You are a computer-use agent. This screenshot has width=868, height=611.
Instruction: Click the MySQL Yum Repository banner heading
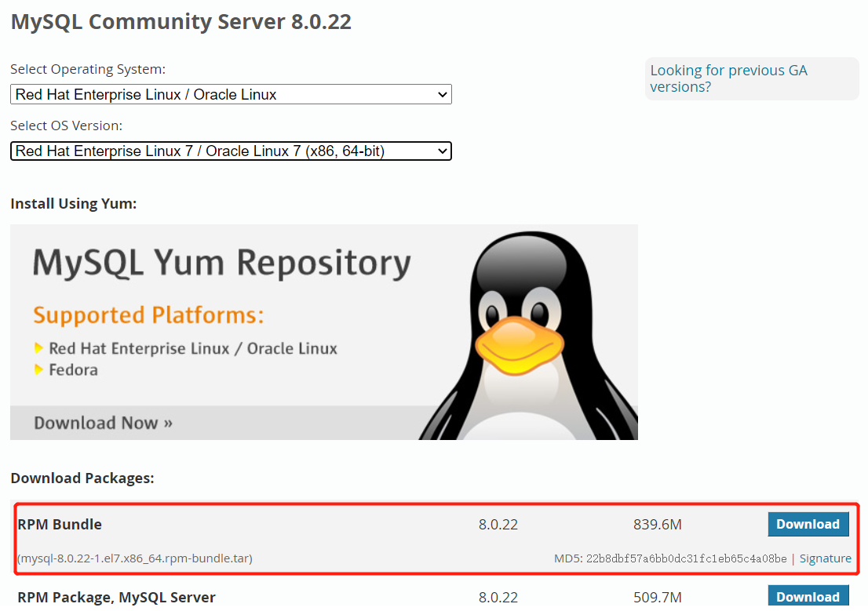tap(222, 262)
